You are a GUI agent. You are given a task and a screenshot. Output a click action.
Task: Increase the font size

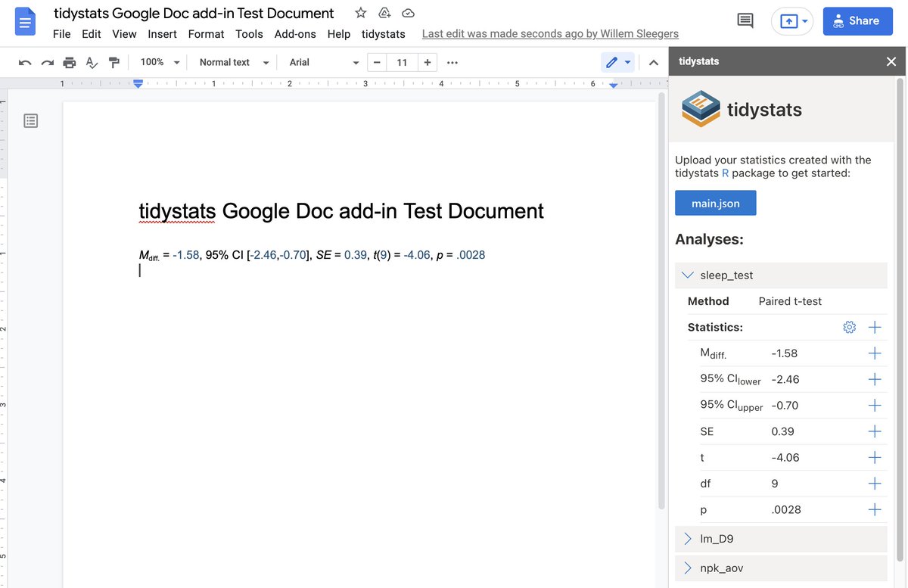[428, 62]
